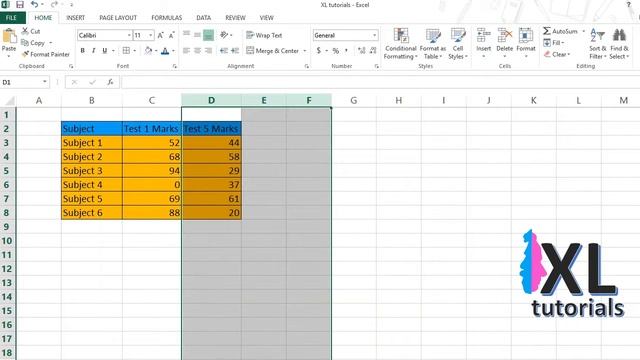Toggle Bold formatting
Screen dimensions: 640x360
(x=82, y=51)
